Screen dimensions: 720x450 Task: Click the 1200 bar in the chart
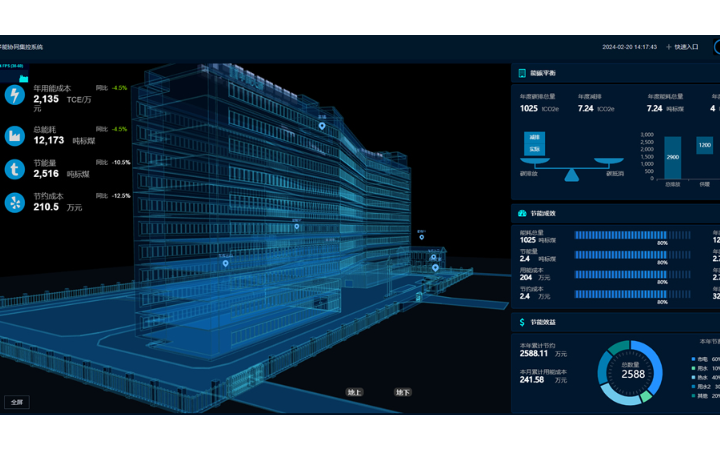click(705, 146)
